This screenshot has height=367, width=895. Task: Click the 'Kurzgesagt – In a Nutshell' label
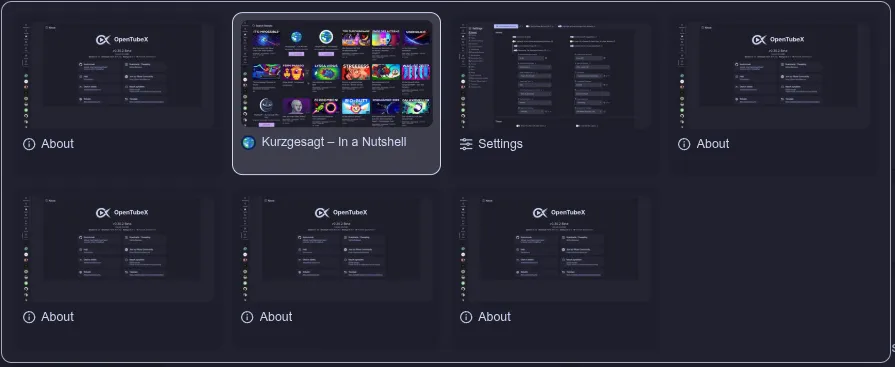(334, 142)
